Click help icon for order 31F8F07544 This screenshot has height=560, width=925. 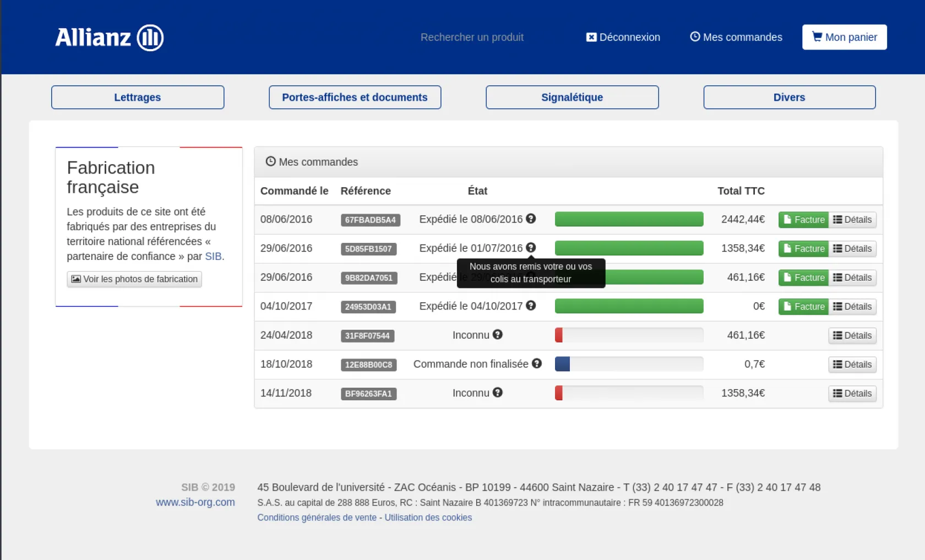[x=498, y=335]
